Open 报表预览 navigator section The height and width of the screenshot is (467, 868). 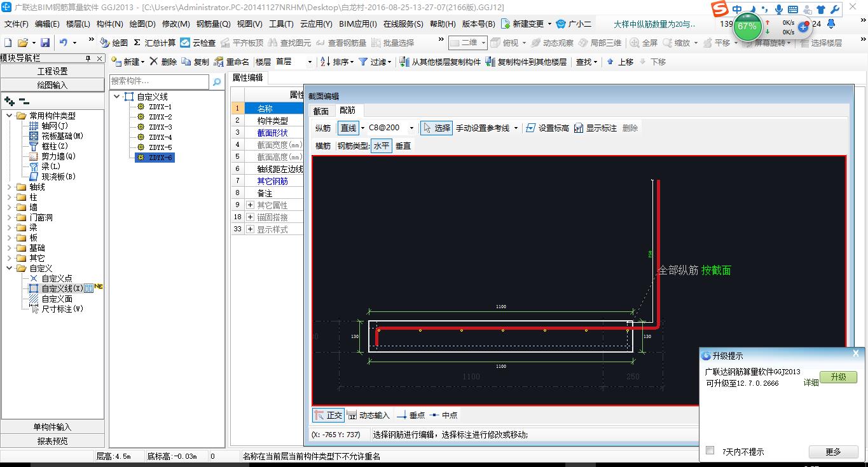52,440
